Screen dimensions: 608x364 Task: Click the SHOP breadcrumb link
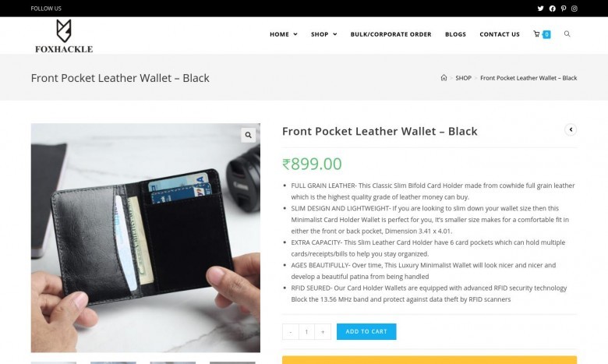point(463,78)
